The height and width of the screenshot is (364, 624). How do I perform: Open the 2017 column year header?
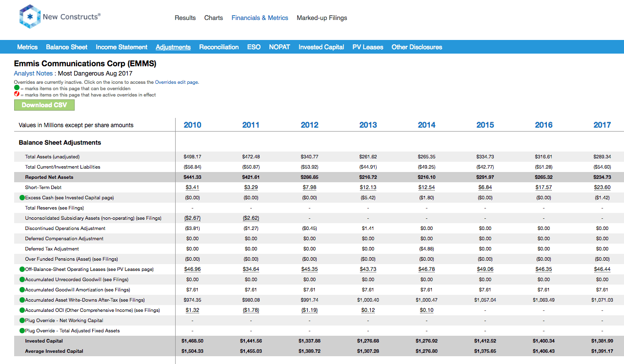tap(602, 125)
